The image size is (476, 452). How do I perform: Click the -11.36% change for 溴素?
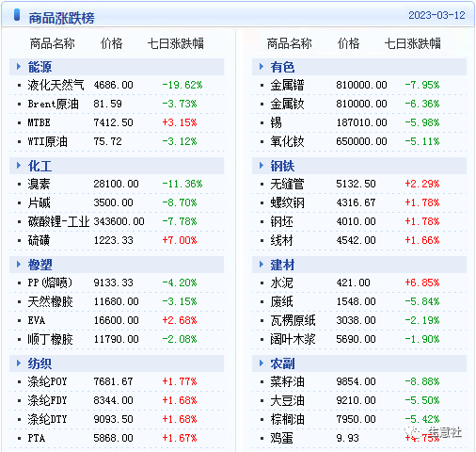[x=182, y=184]
